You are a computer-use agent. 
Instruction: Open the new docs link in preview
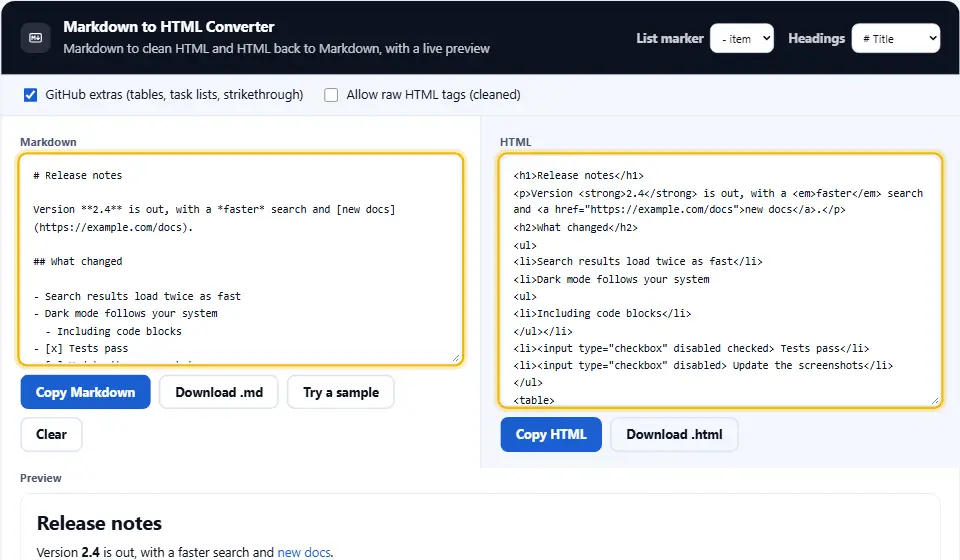(x=304, y=553)
